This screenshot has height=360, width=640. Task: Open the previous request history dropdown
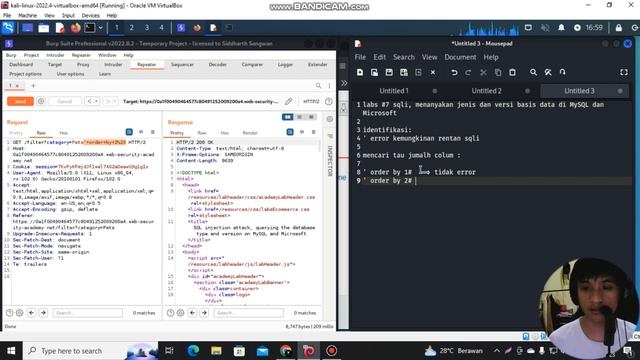92,101
